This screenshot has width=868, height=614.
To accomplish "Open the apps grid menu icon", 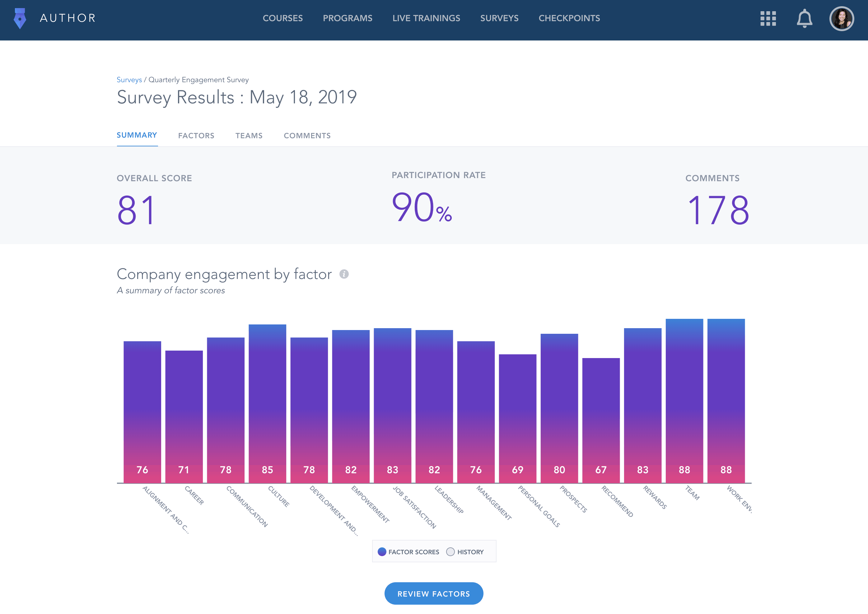I will click(768, 18).
